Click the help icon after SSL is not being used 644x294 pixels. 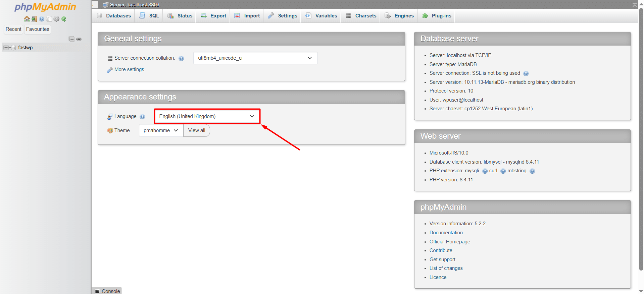tap(526, 73)
